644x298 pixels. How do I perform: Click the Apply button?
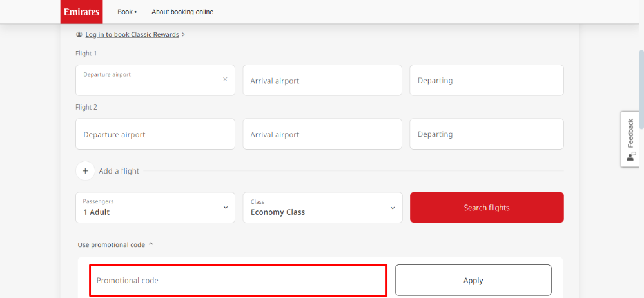point(473,281)
